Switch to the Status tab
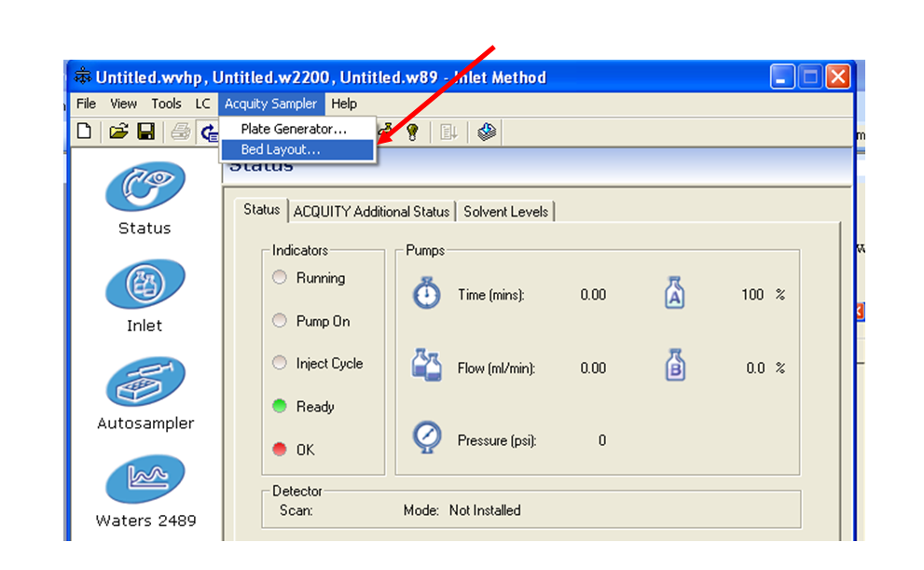Image resolution: width=924 pixels, height=570 pixels. 262,210
